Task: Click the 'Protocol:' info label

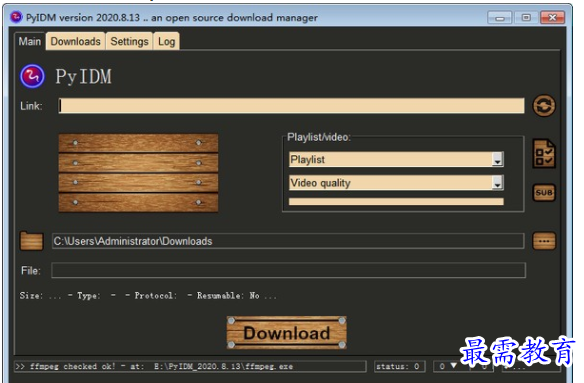Action: [156, 295]
